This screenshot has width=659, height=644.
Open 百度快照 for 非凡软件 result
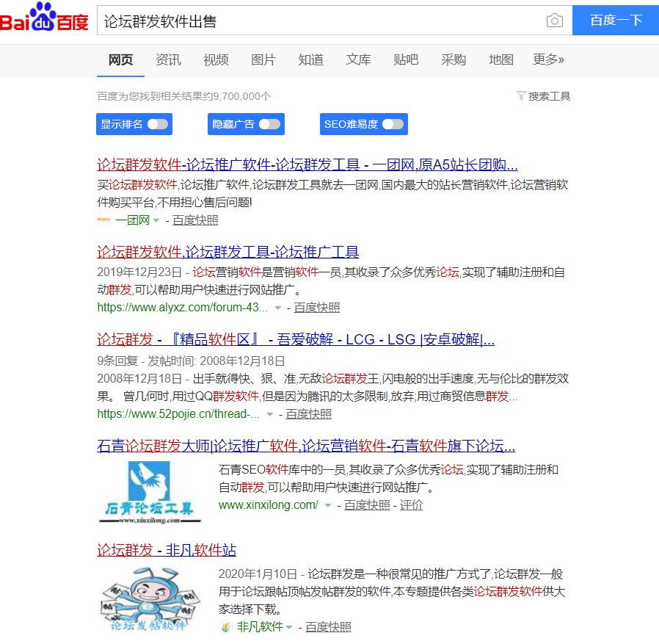pos(328,627)
